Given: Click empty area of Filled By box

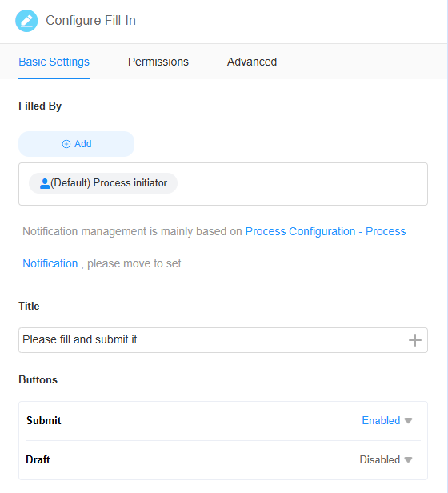Looking at the screenshot, I should (302, 184).
